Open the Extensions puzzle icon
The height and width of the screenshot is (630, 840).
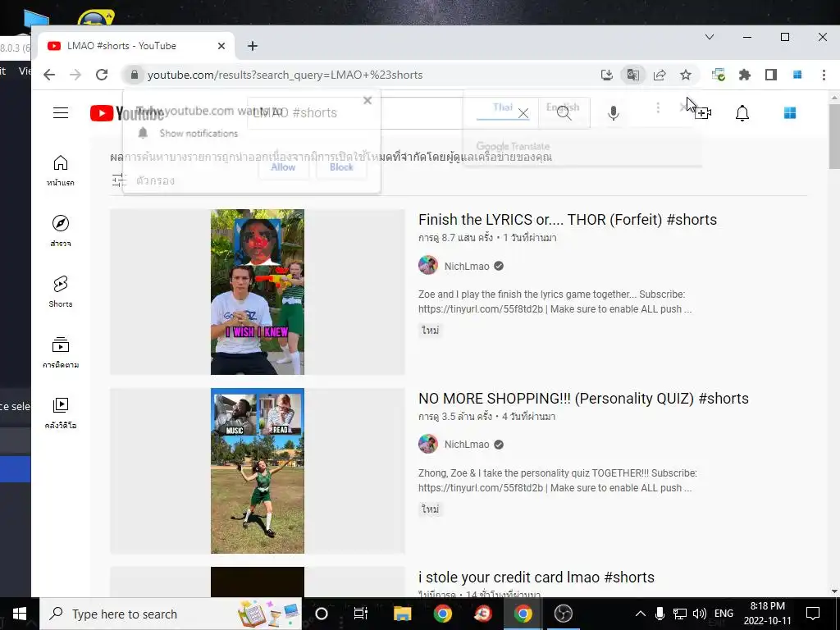pos(745,75)
